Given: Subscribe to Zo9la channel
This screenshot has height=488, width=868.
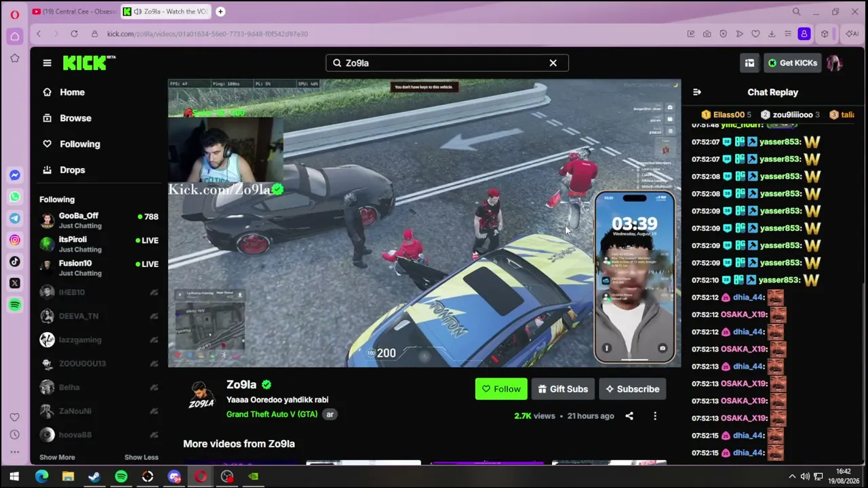Looking at the screenshot, I should coord(633,389).
